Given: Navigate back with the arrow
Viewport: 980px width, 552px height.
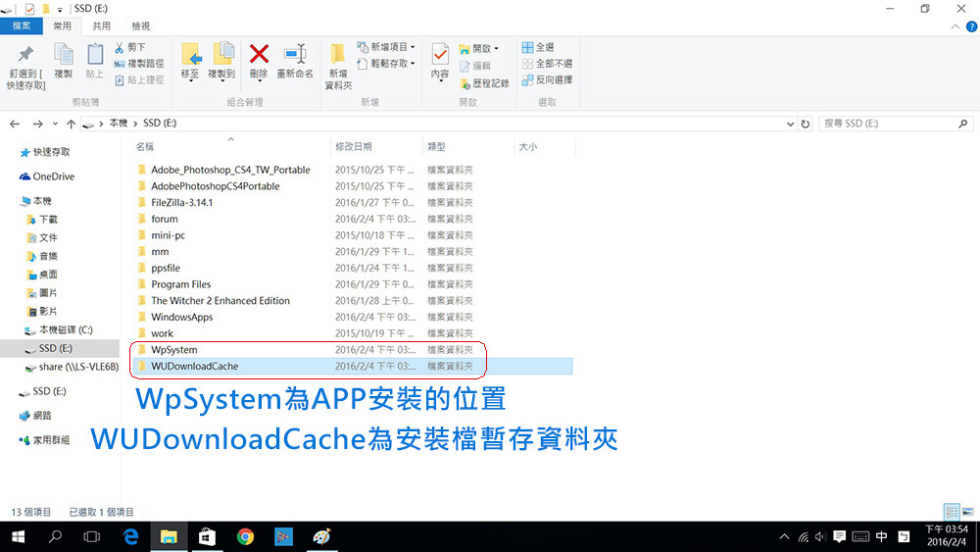Looking at the screenshot, I should (15, 124).
